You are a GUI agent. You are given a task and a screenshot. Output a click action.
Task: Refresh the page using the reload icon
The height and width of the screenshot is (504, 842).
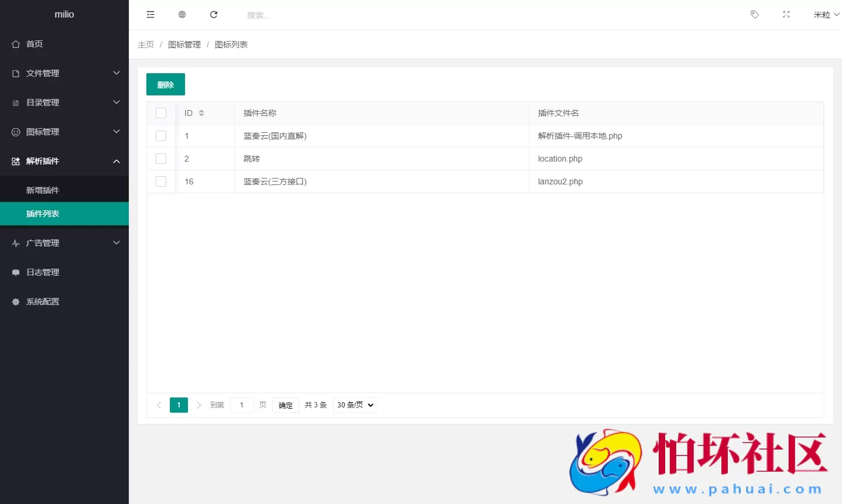click(x=213, y=14)
